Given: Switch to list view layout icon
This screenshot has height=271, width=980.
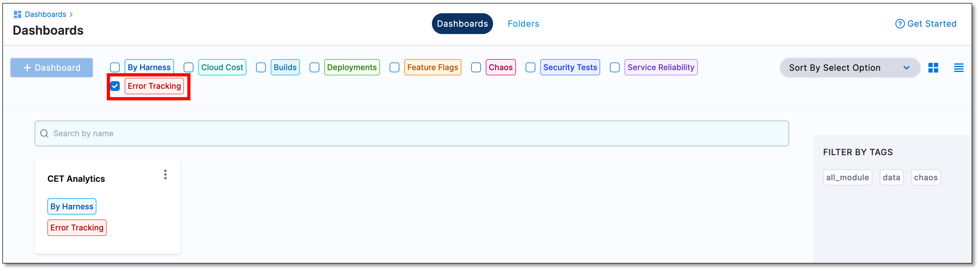Looking at the screenshot, I should click(x=959, y=68).
